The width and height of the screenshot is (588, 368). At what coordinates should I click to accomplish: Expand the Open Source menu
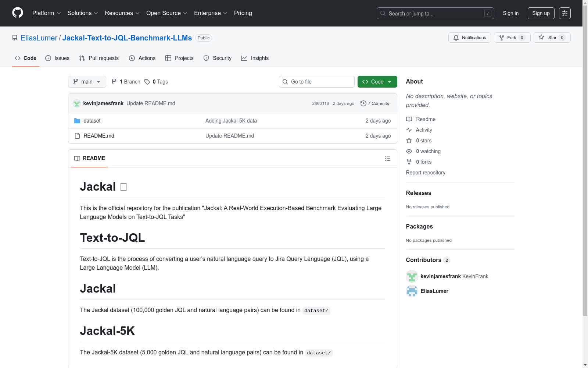tap(167, 13)
